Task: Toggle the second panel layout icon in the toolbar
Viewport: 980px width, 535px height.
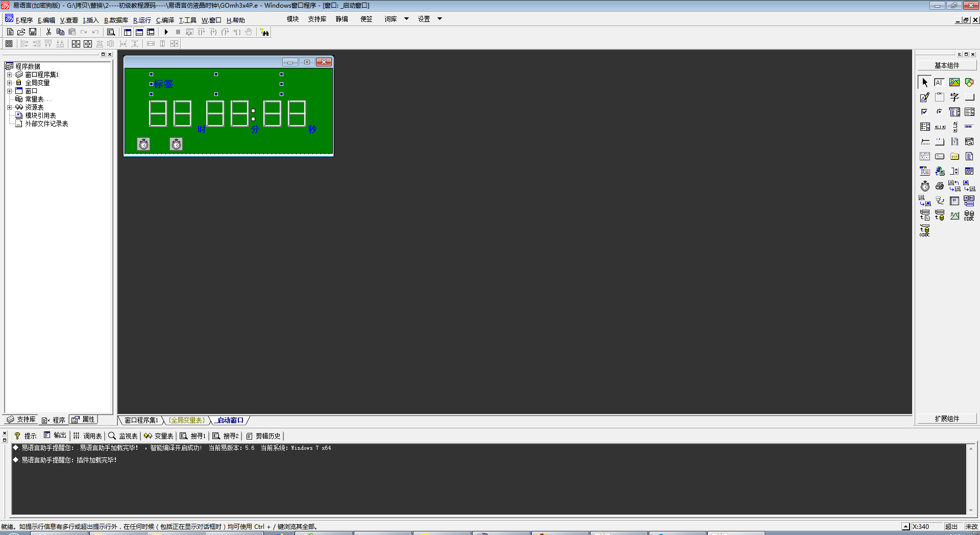Action: [139, 32]
